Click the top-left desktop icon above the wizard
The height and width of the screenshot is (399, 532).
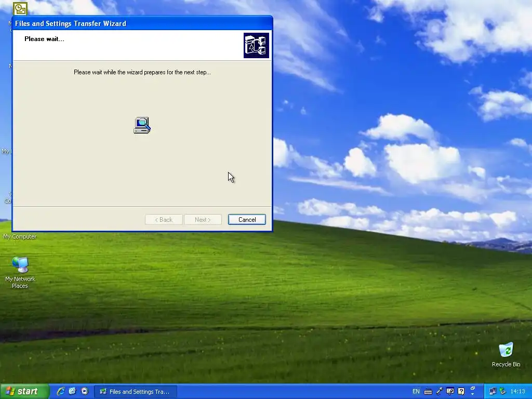tap(20, 8)
